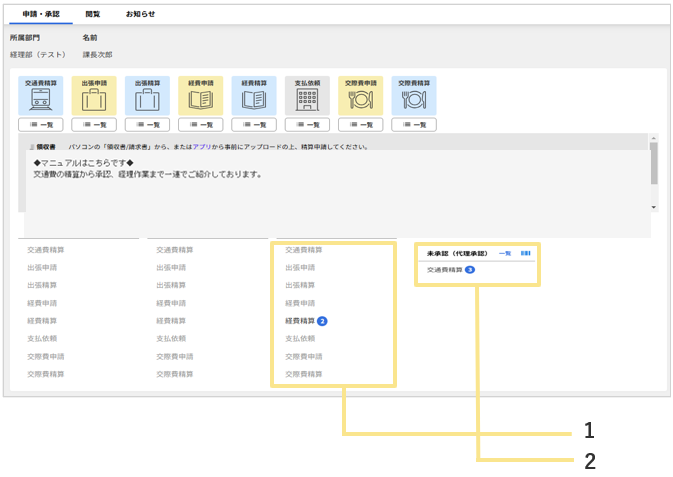Click the 領収書 heading in the notice
The height and width of the screenshot is (477, 673).
(x=46, y=147)
